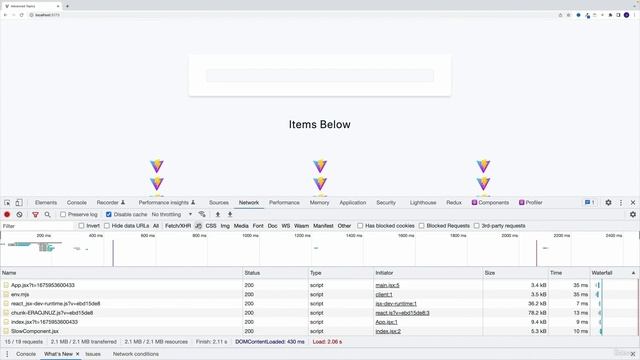Reload the browser page
The image size is (640, 360).
click(x=22, y=15)
